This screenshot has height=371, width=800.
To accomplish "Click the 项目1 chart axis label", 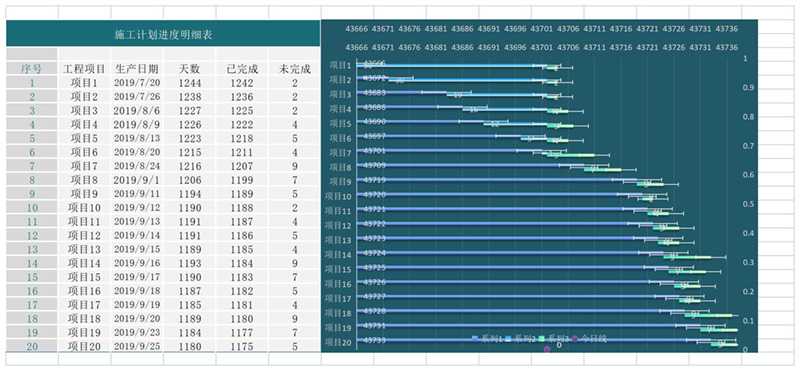I will coord(340,65).
